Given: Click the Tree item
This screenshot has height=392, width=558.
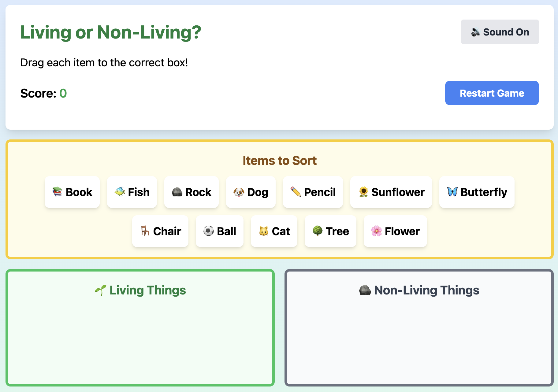Looking at the screenshot, I should coord(330,231).
